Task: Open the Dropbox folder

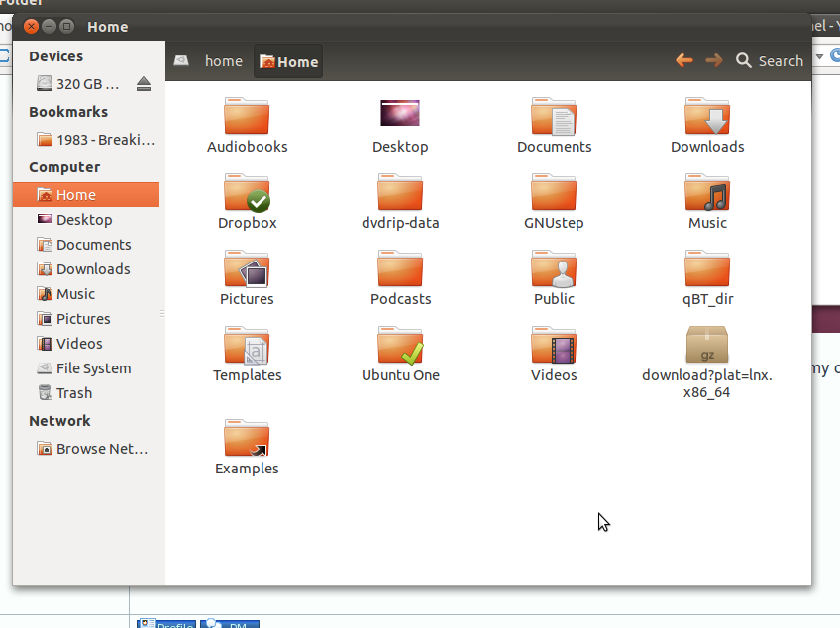Action: coord(247,202)
